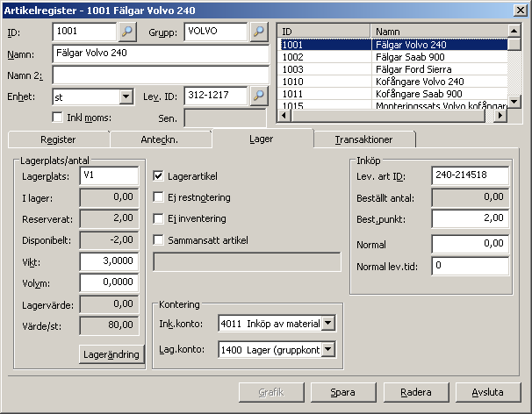Click the Grafik button
Screen dimensions: 532x414
click(x=271, y=392)
